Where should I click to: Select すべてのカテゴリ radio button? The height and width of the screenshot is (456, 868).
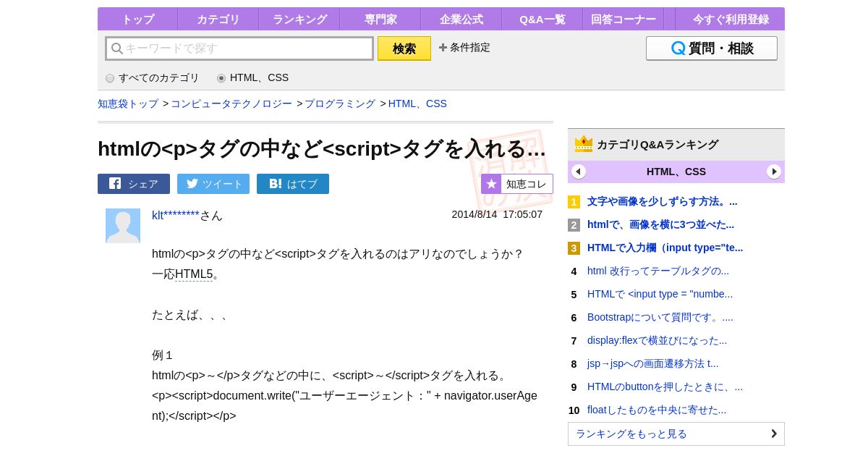pyautogui.click(x=110, y=78)
